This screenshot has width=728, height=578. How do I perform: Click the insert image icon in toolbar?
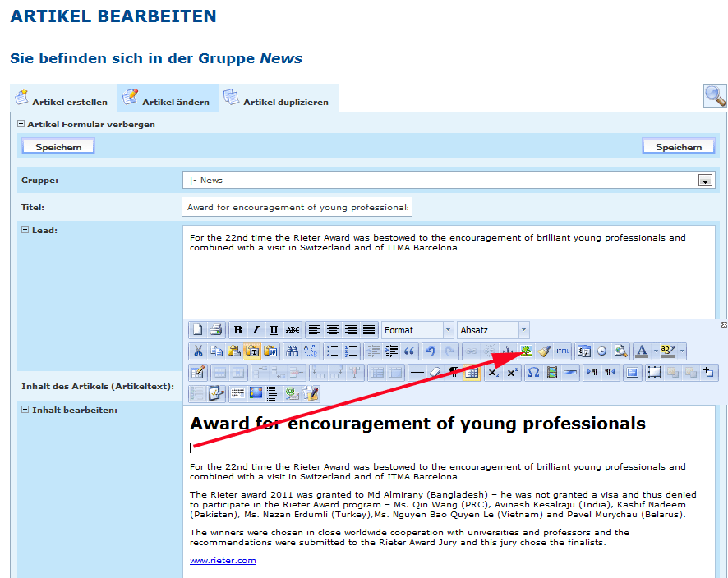point(525,351)
